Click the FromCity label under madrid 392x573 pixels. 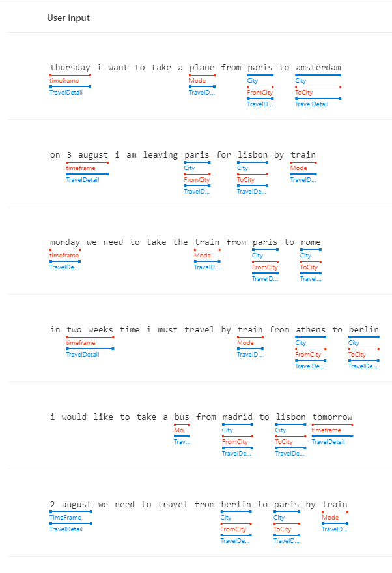pos(235,442)
